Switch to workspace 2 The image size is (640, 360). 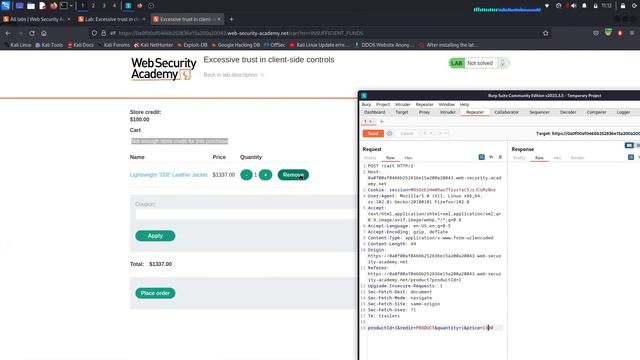[x=93, y=6]
